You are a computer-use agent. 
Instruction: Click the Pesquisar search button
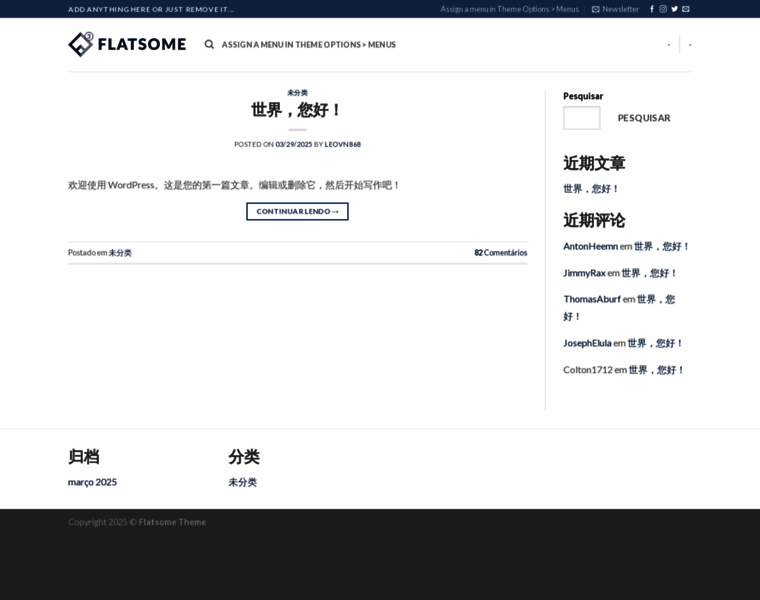(644, 118)
